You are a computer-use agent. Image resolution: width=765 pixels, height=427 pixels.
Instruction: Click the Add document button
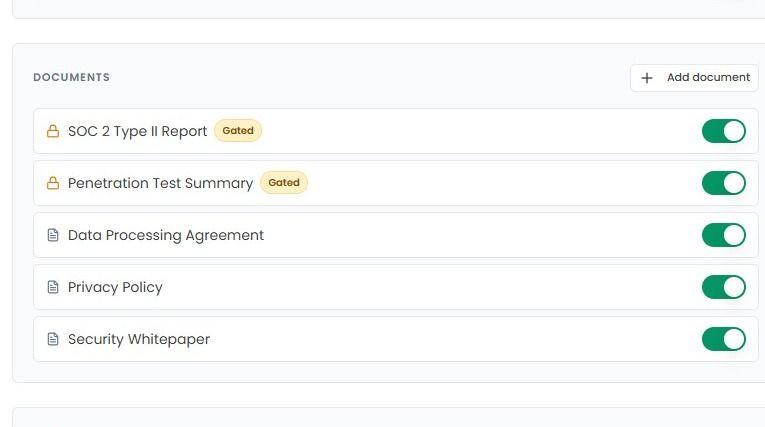point(694,78)
